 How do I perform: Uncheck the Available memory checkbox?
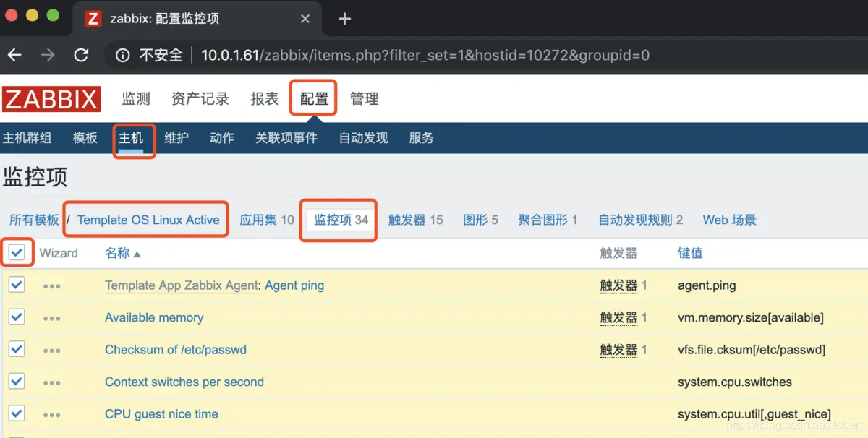click(17, 317)
